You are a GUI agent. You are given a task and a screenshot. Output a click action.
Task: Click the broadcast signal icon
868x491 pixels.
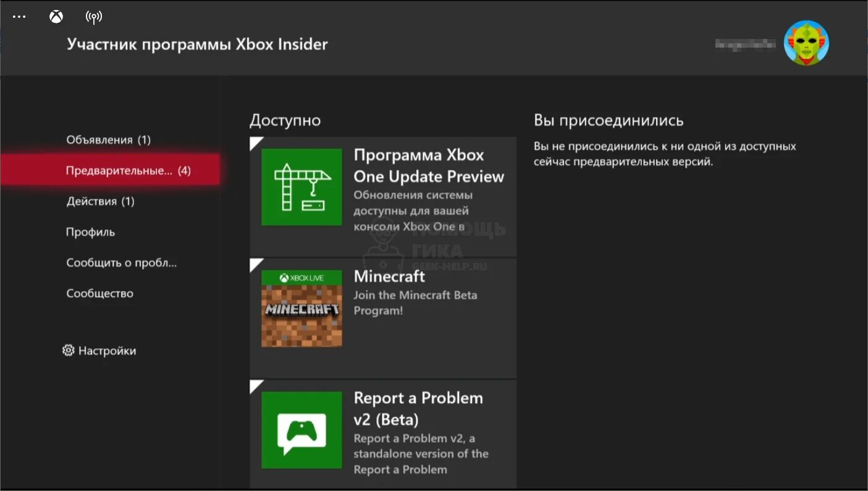point(93,17)
